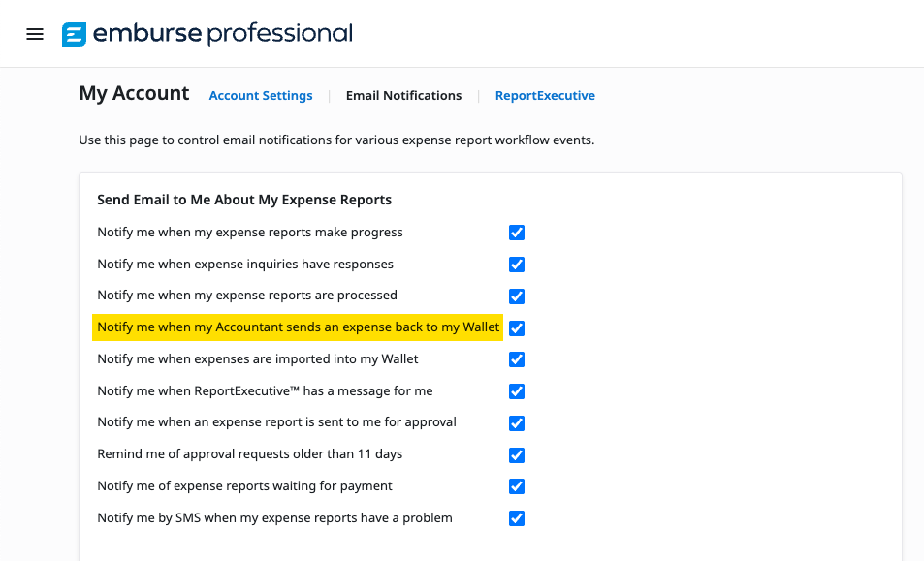Go to the ReportExecutive tab
The image size is (924, 561).
545,95
